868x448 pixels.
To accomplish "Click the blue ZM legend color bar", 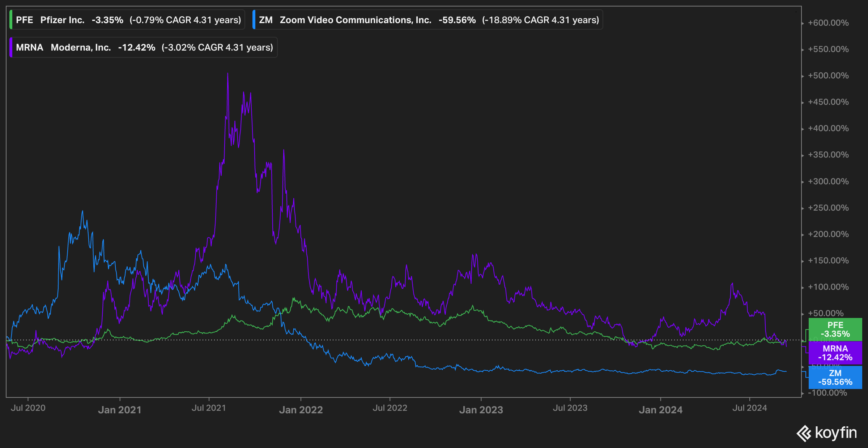I will point(254,20).
